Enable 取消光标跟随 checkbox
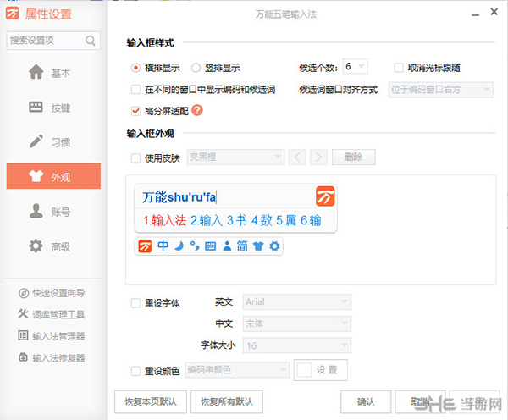Viewport: 508px width, 420px height. click(x=399, y=68)
